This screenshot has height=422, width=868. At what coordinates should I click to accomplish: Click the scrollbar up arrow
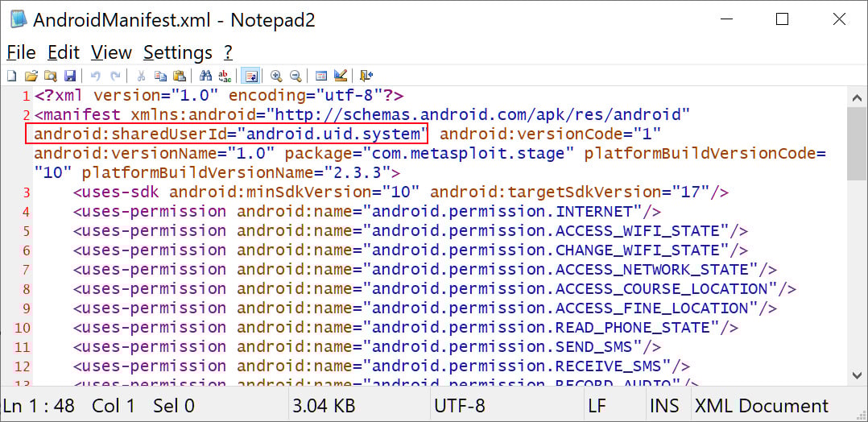click(857, 97)
